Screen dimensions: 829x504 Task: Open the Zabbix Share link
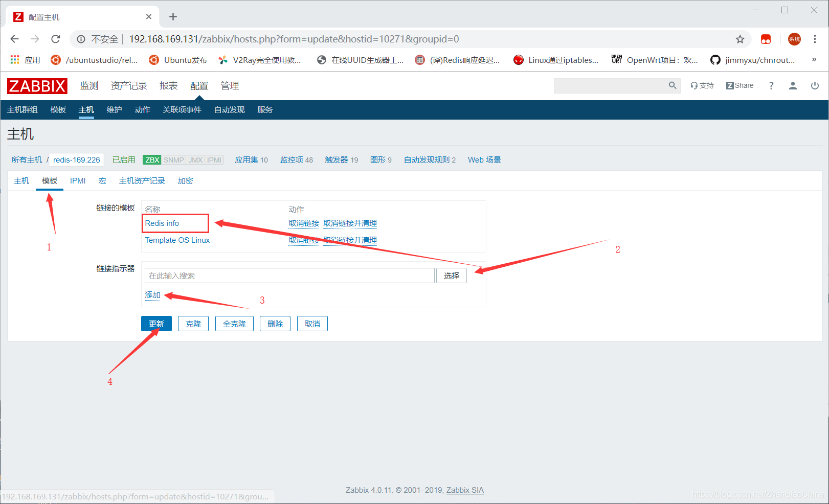(740, 85)
